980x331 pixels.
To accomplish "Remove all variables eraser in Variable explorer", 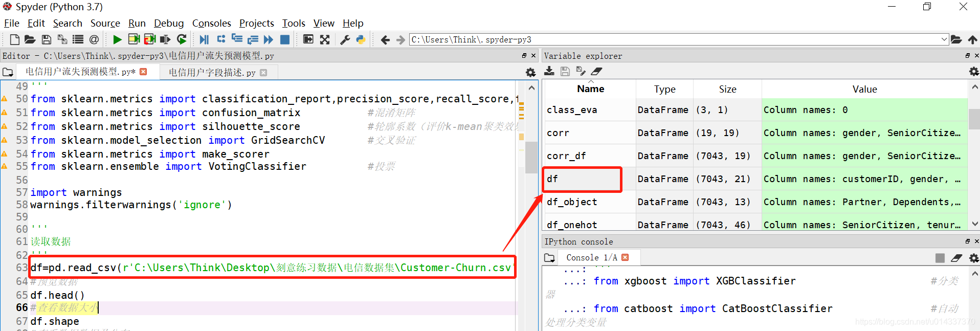I will click(597, 71).
